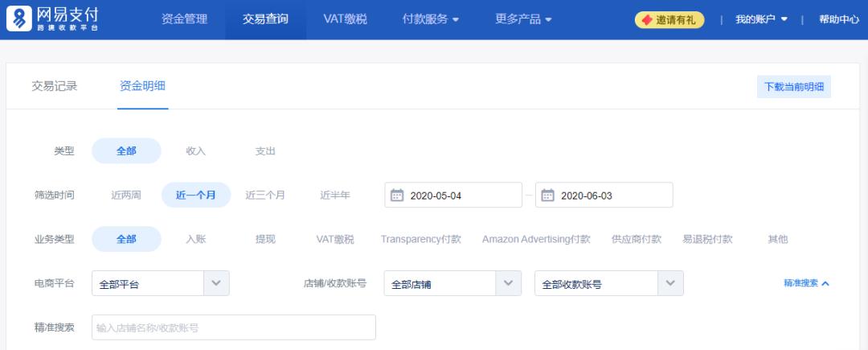
Task: Filter by business type VAT缴税
Action: tap(335, 239)
